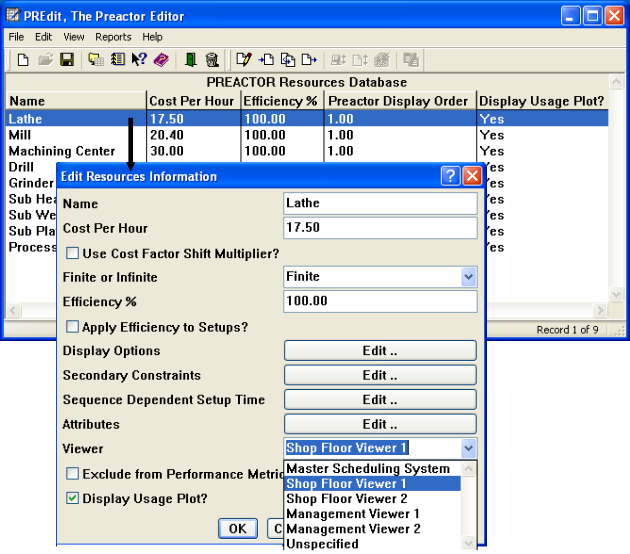Click the Name field containing Lathe
Image resolution: width=630 pixels, height=554 pixels.
pos(380,203)
